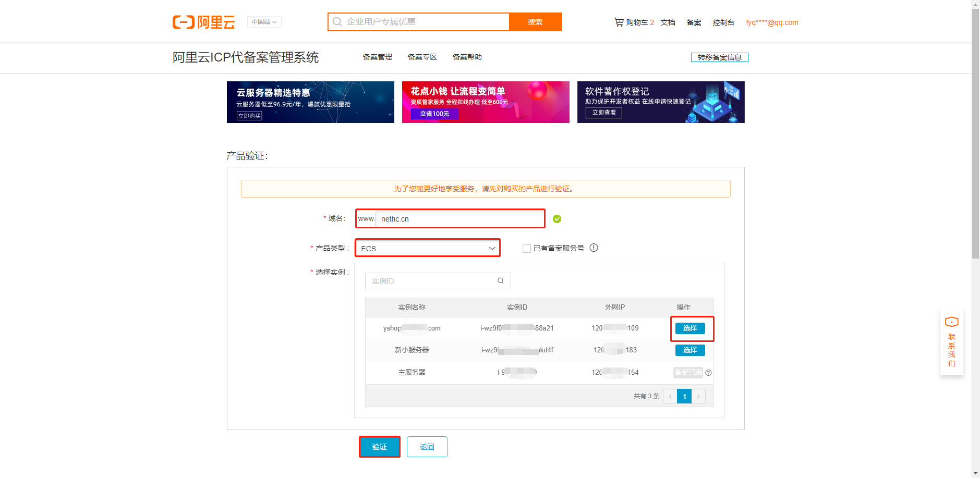Click the info icon beside 已有备案服务号
Viewport: 980px width, 478px height.
(594, 248)
